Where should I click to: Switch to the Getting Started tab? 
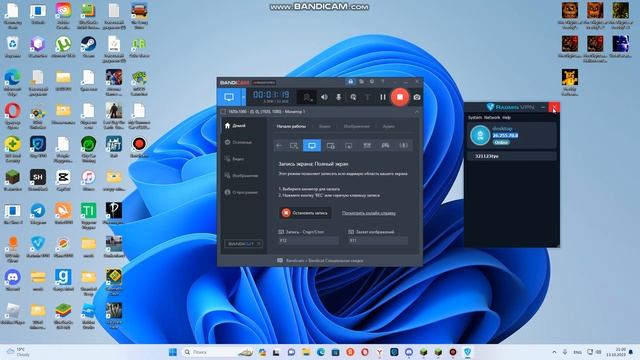[291, 127]
